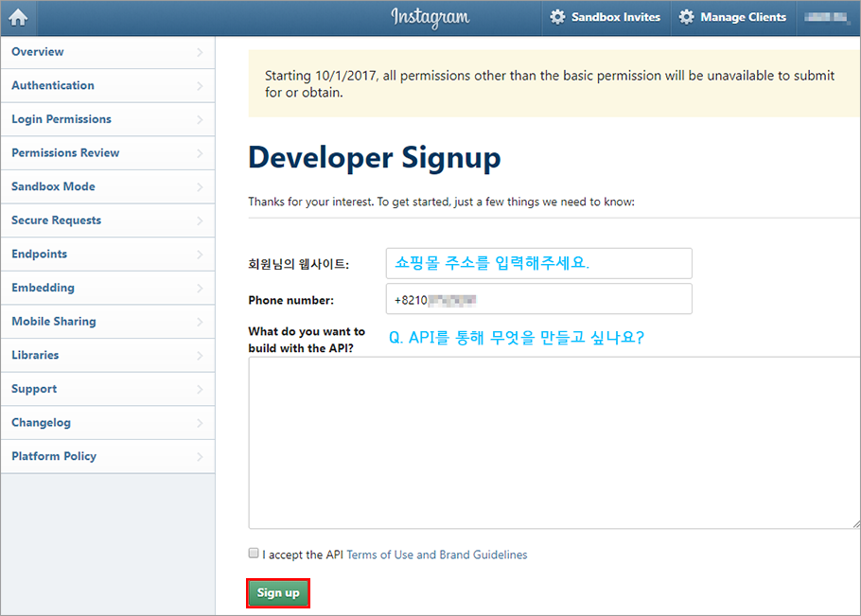The width and height of the screenshot is (861, 616).
Task: Open Secure Requests documentation
Action: (108, 220)
